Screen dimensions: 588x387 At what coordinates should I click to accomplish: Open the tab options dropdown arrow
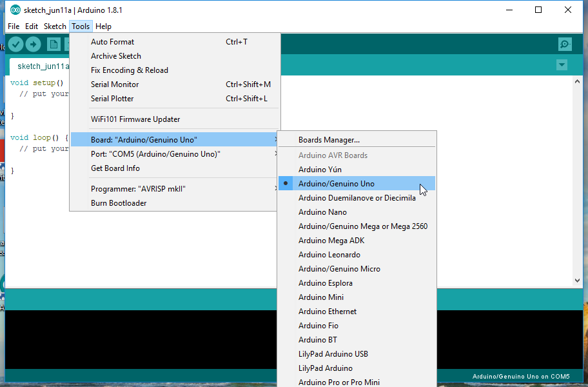pyautogui.click(x=562, y=65)
